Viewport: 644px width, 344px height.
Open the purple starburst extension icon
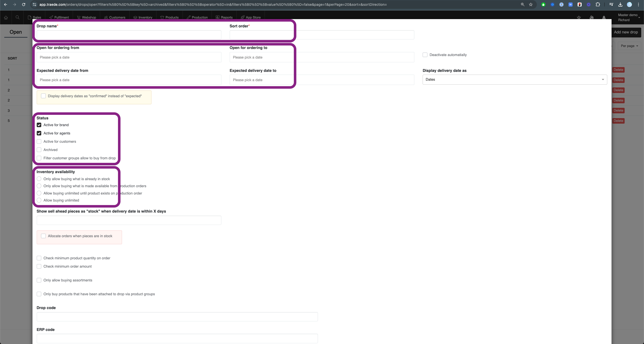click(589, 5)
